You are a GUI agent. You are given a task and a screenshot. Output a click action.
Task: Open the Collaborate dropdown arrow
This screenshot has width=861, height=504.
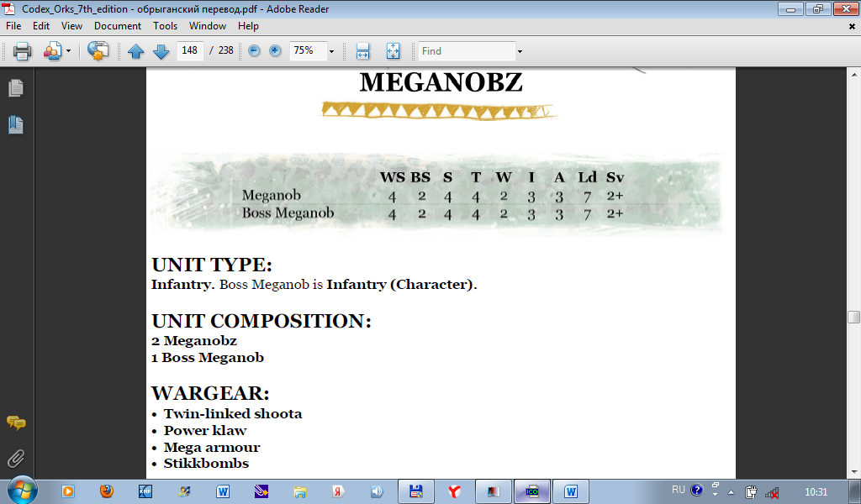(69, 51)
